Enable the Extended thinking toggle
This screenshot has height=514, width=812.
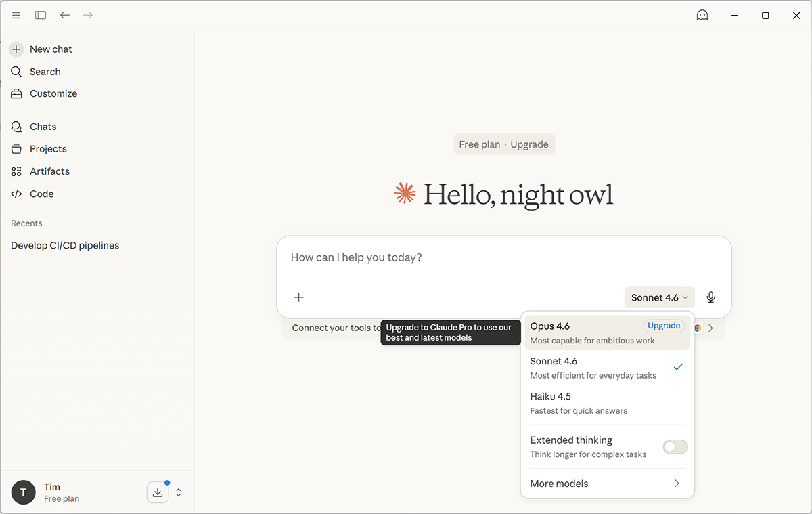675,446
